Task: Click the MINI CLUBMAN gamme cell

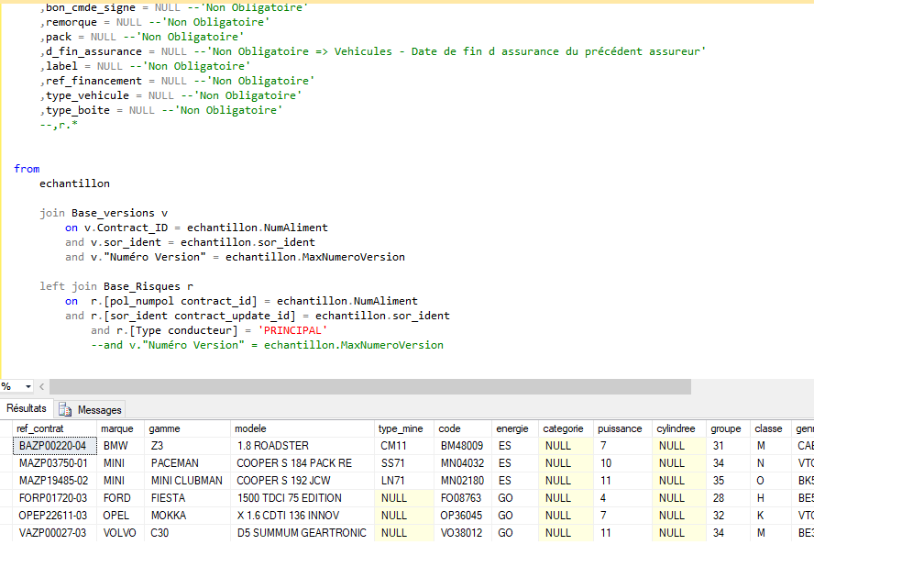Action: (187, 481)
